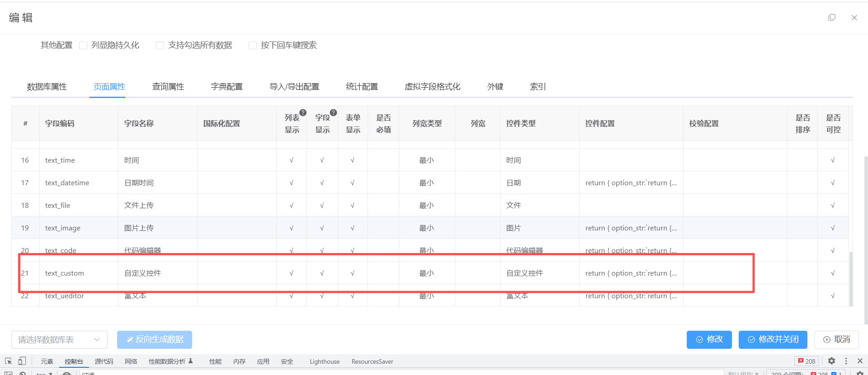Open the 请选择数据库表 dropdown
868x375 pixels.
[x=59, y=340]
